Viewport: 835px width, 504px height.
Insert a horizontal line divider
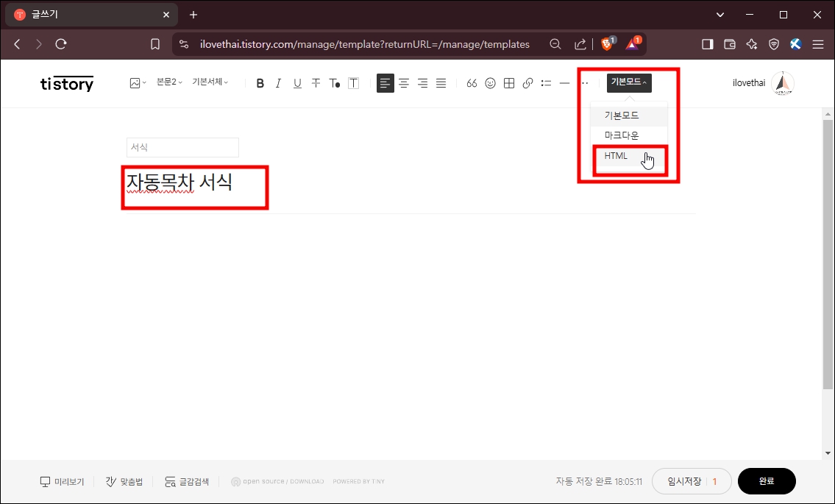(x=564, y=83)
